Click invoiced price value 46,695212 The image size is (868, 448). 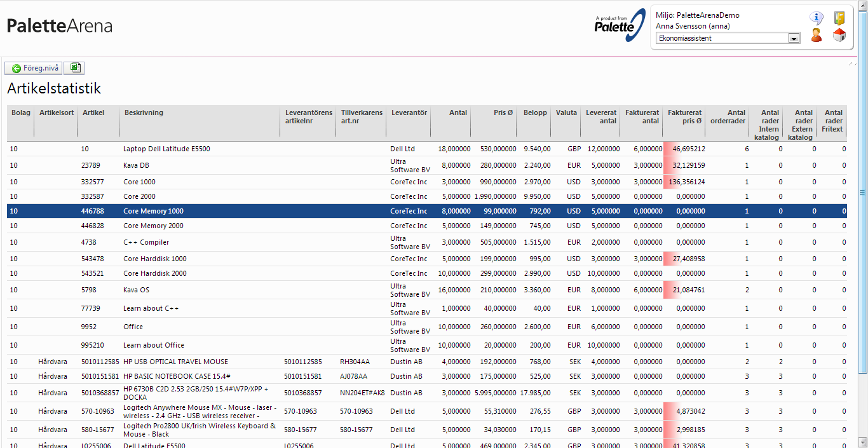pos(689,149)
